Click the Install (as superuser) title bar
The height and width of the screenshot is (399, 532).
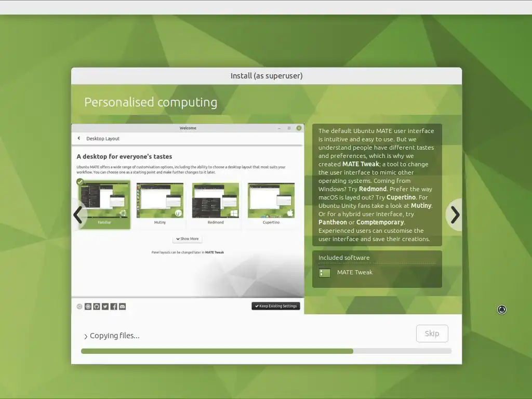[267, 76]
